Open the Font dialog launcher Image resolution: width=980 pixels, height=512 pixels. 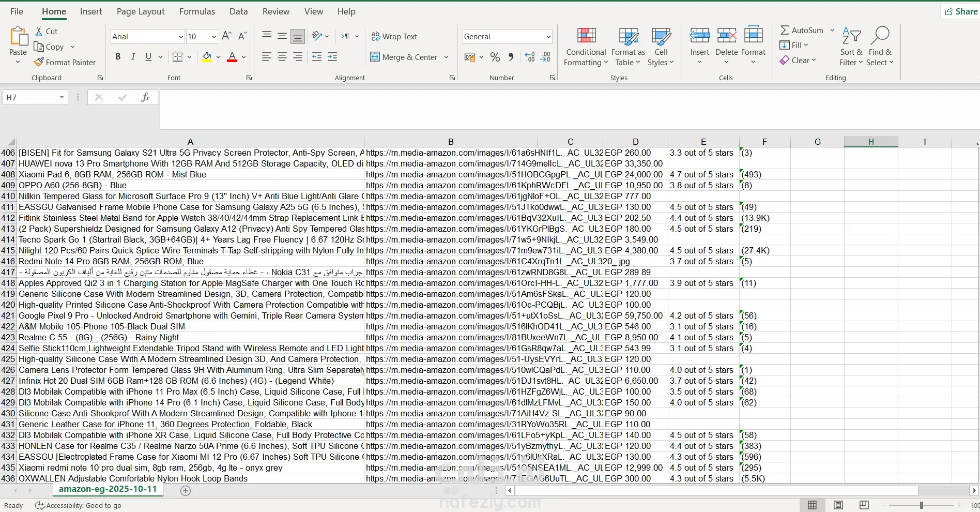point(249,78)
